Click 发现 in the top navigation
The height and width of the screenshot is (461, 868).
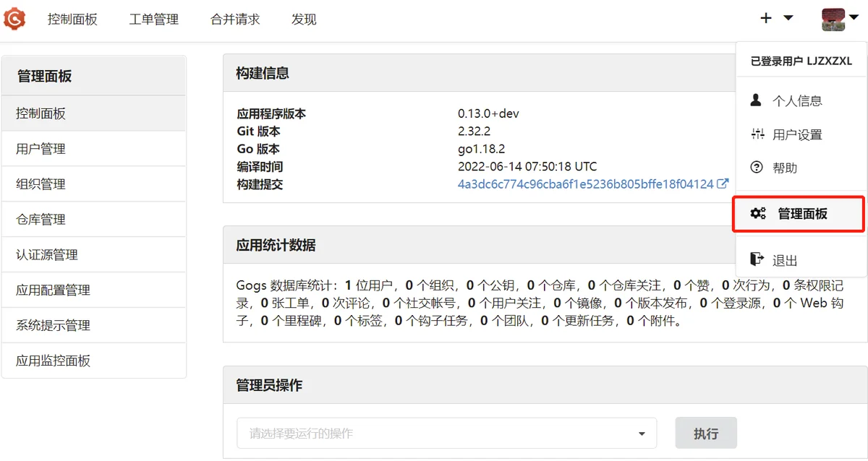(304, 20)
